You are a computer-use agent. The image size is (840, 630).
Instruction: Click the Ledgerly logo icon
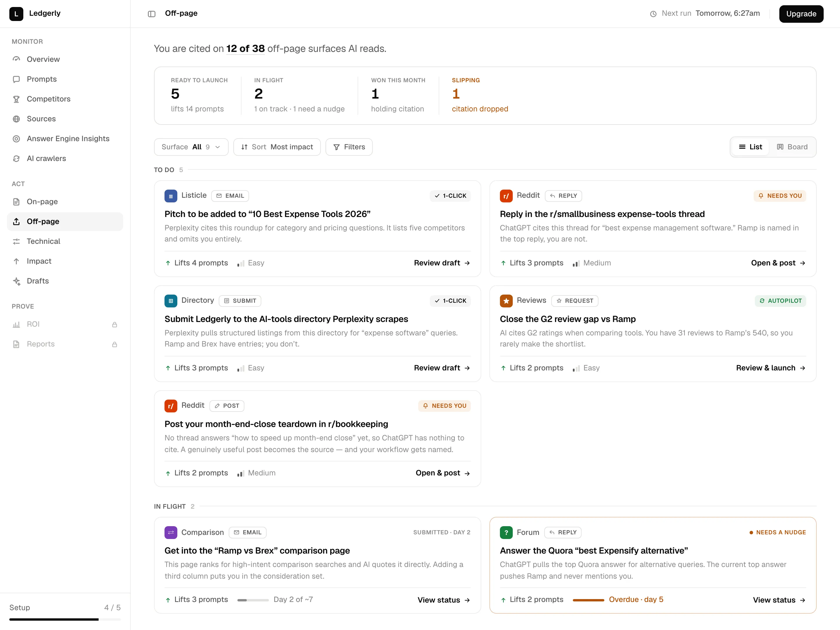[x=16, y=14]
